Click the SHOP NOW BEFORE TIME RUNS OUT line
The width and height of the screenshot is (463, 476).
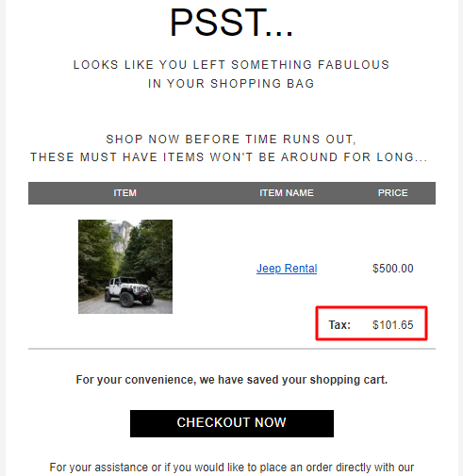point(231,140)
